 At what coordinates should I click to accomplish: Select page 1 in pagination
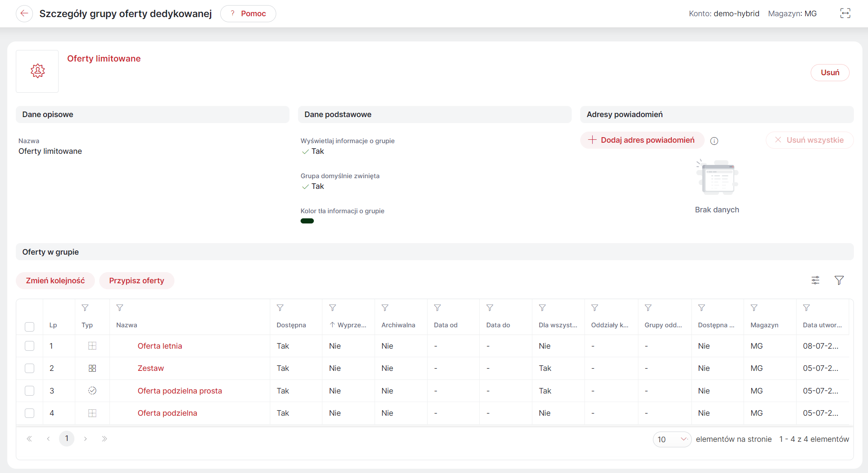tap(67, 439)
